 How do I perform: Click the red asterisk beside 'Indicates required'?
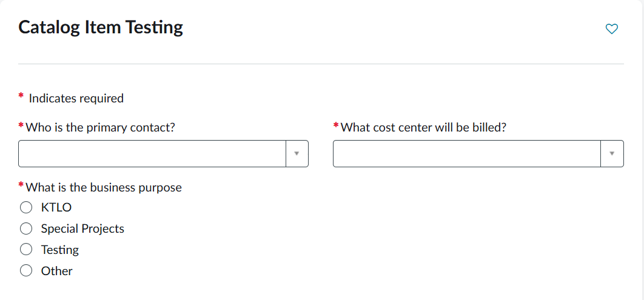coord(21,96)
